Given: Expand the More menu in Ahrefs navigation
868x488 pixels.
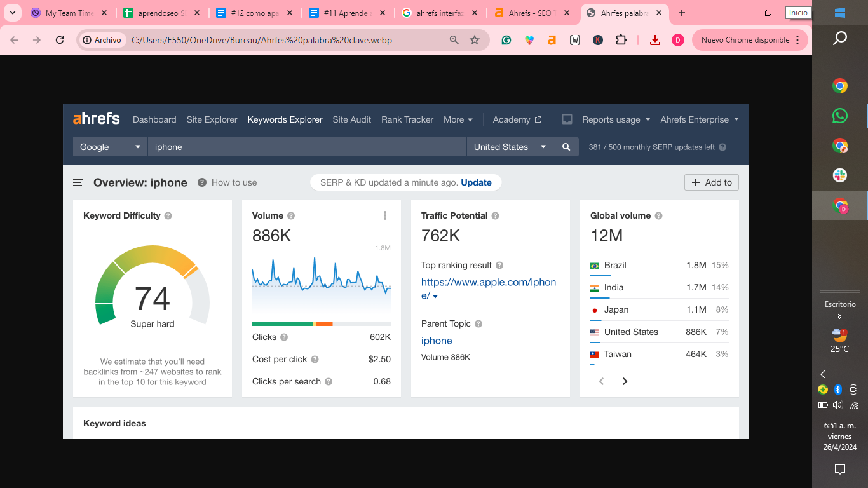Looking at the screenshot, I should 458,119.
